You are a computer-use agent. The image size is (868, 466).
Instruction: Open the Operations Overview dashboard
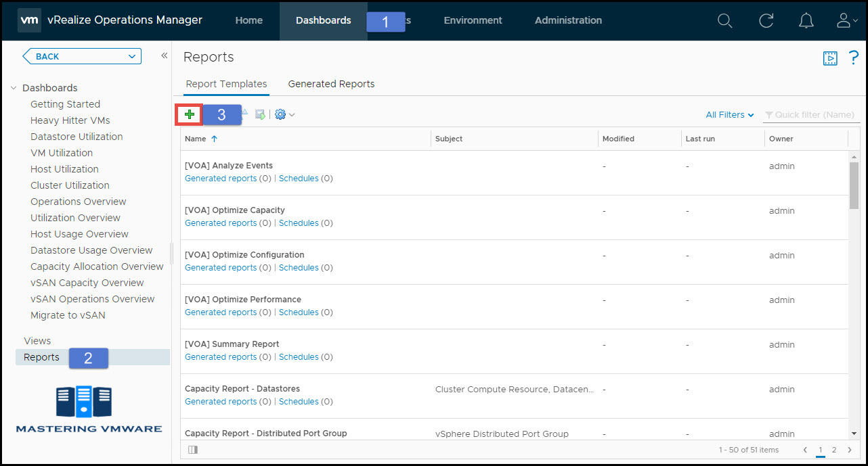click(79, 202)
